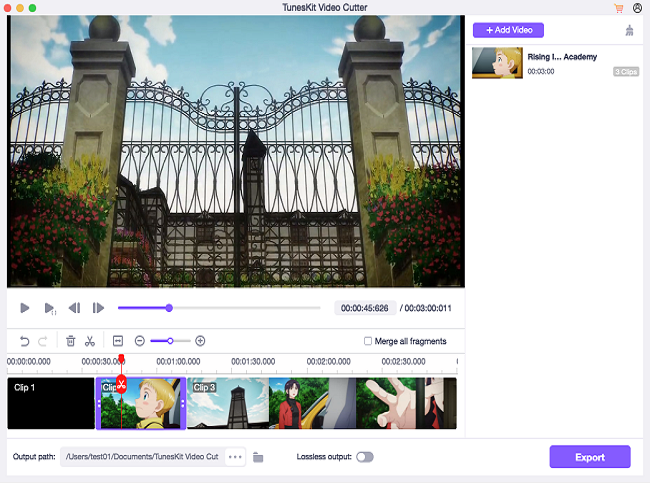Click the red scissors playhead marker
The image size is (650, 483).
tap(121, 384)
